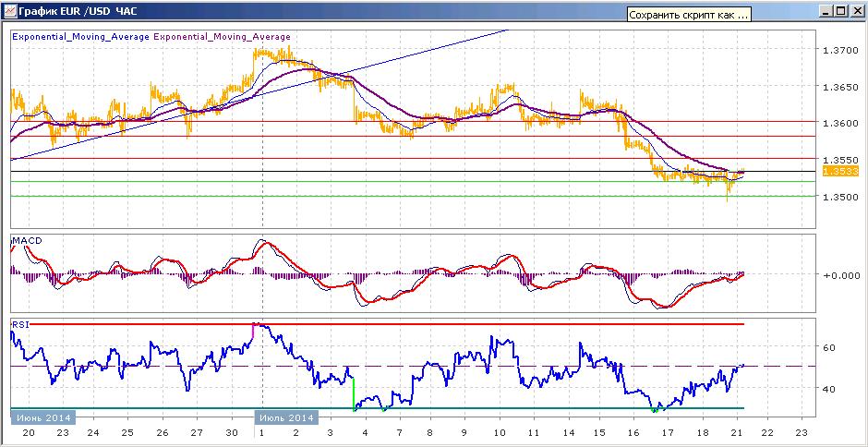The image size is (868, 447).
Task: Click date 9 on time axis
Action: pyautogui.click(x=464, y=432)
